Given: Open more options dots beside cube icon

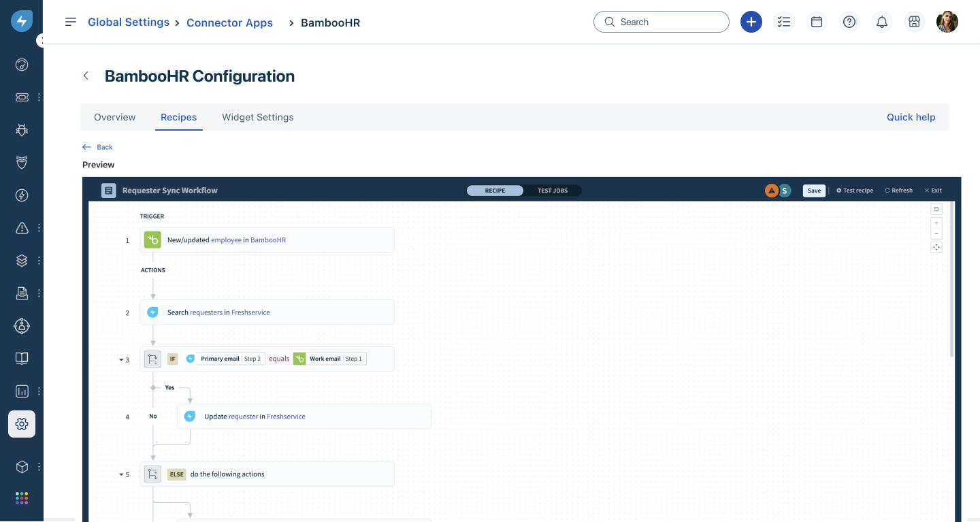Looking at the screenshot, I should coord(39,467).
